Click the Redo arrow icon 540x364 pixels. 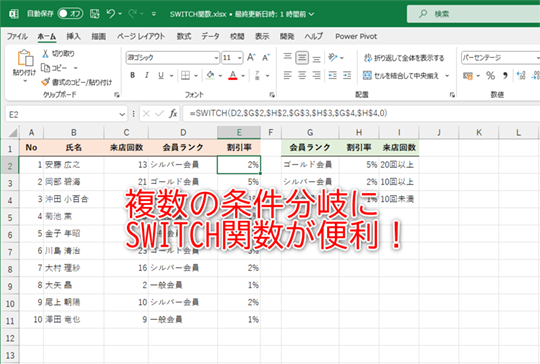(x=133, y=14)
